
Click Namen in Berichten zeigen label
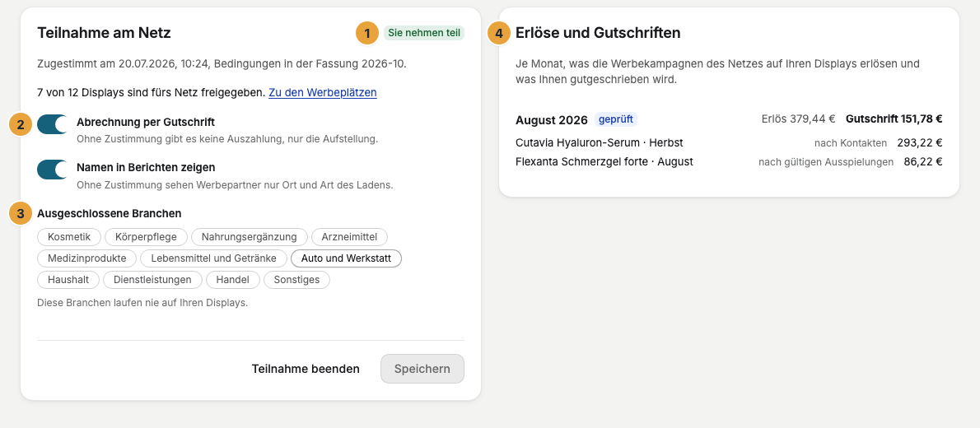point(146,167)
